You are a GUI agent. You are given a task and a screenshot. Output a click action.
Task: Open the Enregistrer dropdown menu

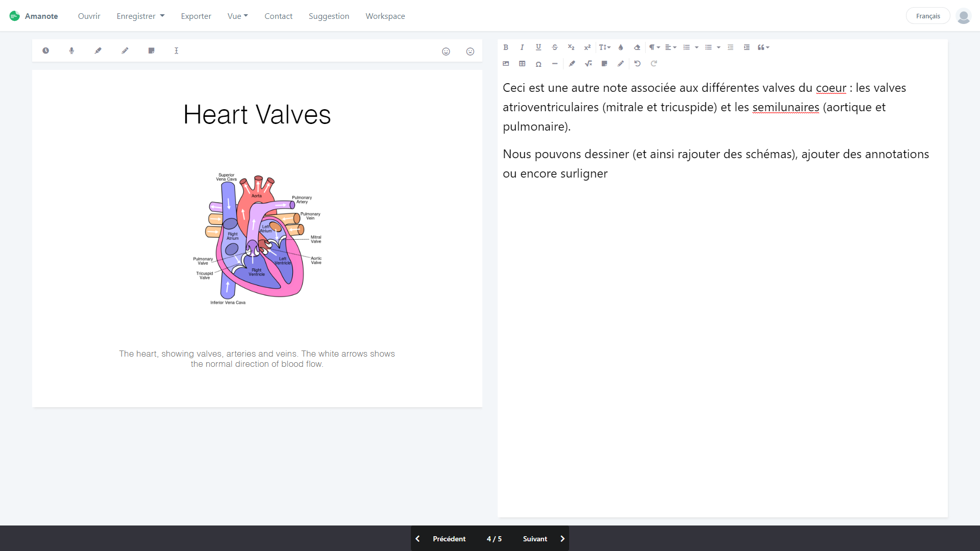[140, 16]
